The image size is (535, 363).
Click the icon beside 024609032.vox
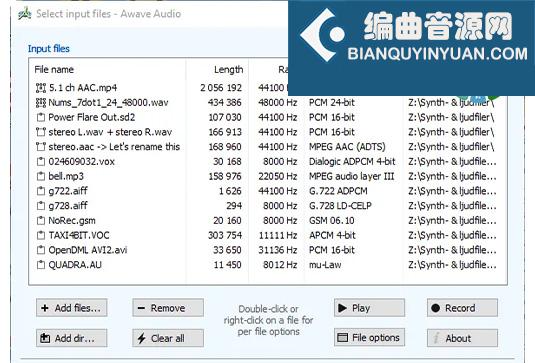click(x=41, y=161)
